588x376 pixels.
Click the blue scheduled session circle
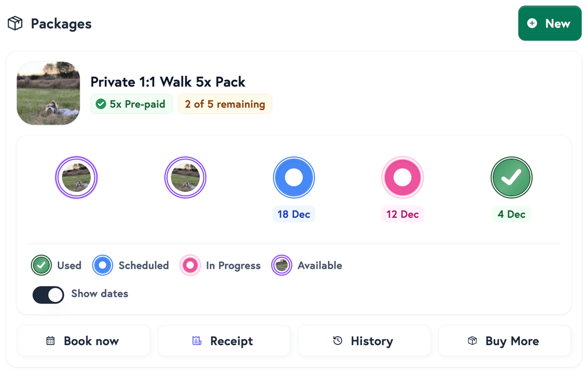294,177
